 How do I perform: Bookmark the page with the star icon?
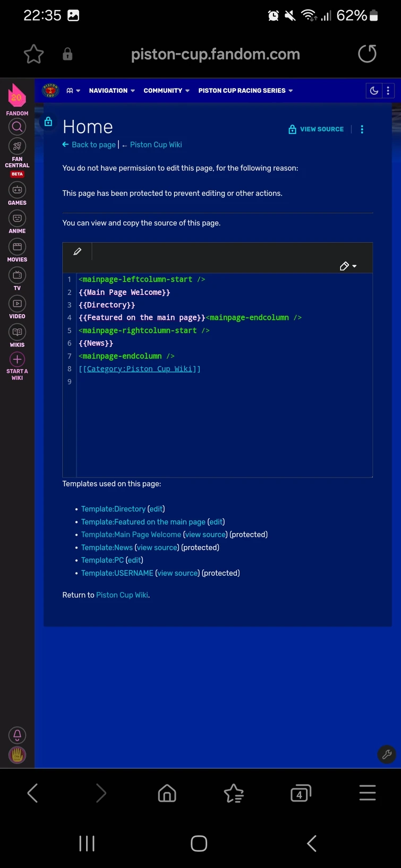pyautogui.click(x=34, y=54)
